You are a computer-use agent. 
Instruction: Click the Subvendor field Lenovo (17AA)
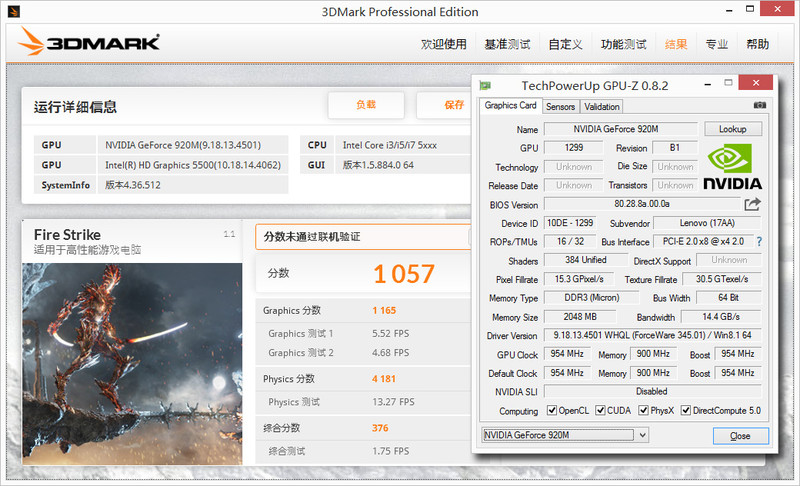click(707, 223)
